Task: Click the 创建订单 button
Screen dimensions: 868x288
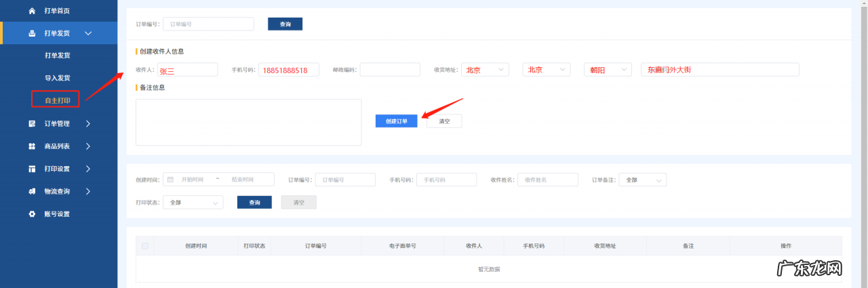Action: pyautogui.click(x=397, y=121)
